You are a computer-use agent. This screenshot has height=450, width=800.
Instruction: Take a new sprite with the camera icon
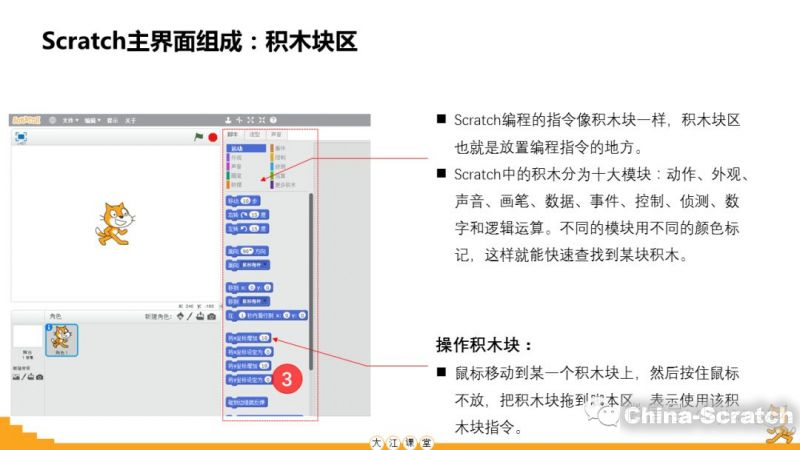pyautogui.click(x=212, y=316)
